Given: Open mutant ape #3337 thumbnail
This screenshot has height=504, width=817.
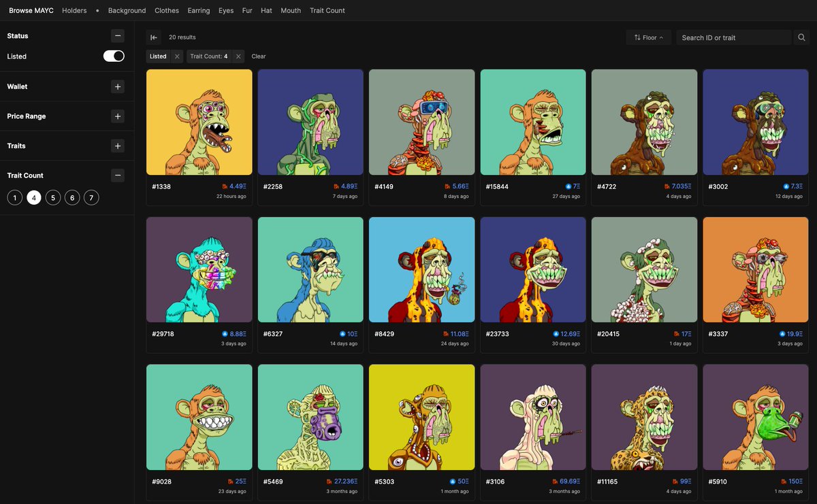Looking at the screenshot, I should (756, 270).
